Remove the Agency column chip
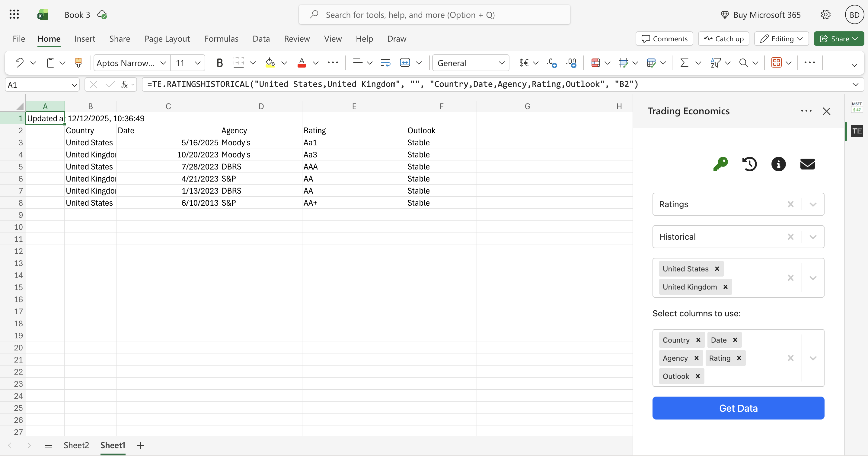The height and width of the screenshot is (456, 868). (696, 358)
